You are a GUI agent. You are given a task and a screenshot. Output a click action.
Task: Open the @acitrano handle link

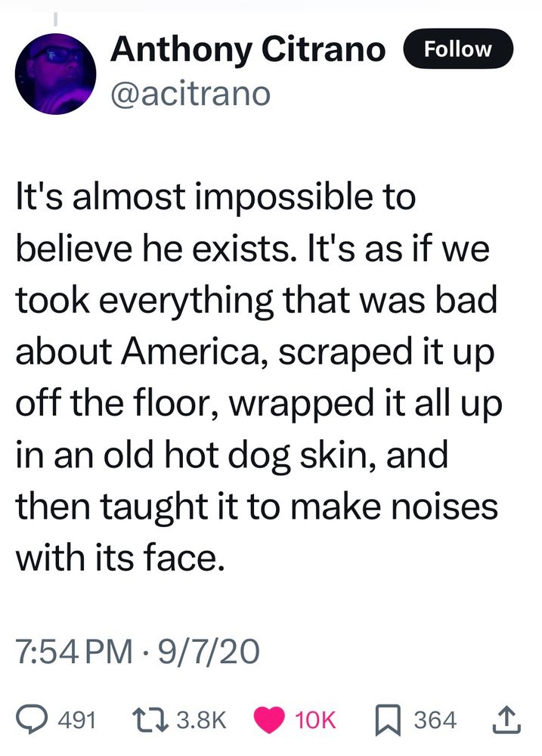click(190, 94)
